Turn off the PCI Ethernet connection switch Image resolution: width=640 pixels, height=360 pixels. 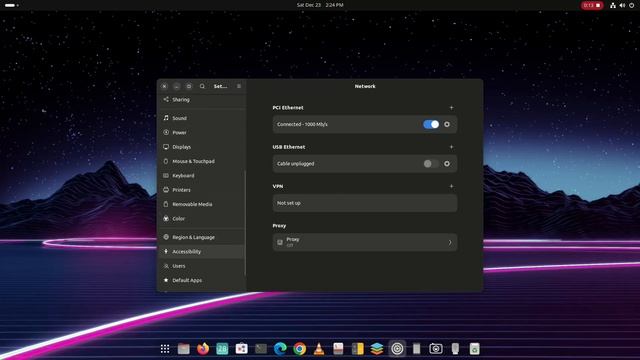point(431,124)
